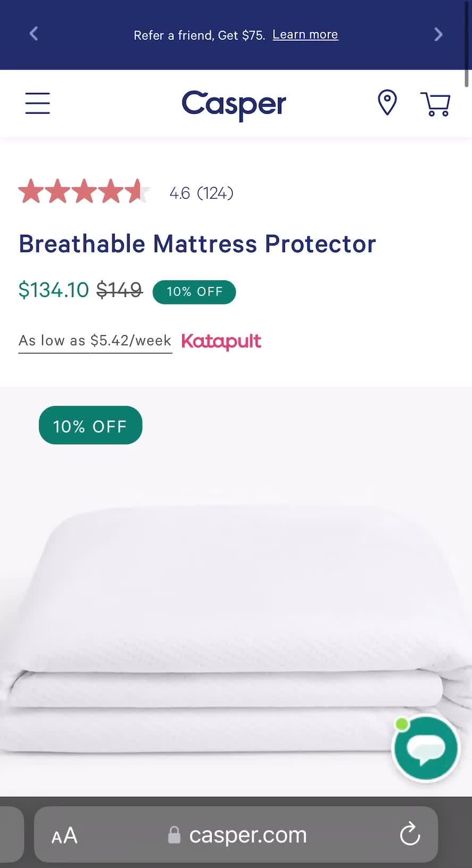Click the 10% OFF badge on product image
This screenshot has width=472, height=868.
pyautogui.click(x=90, y=424)
